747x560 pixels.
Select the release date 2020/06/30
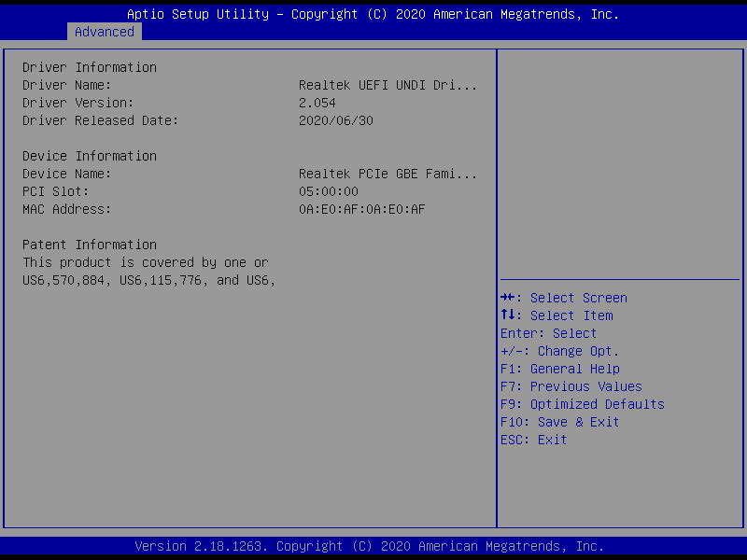(x=336, y=120)
